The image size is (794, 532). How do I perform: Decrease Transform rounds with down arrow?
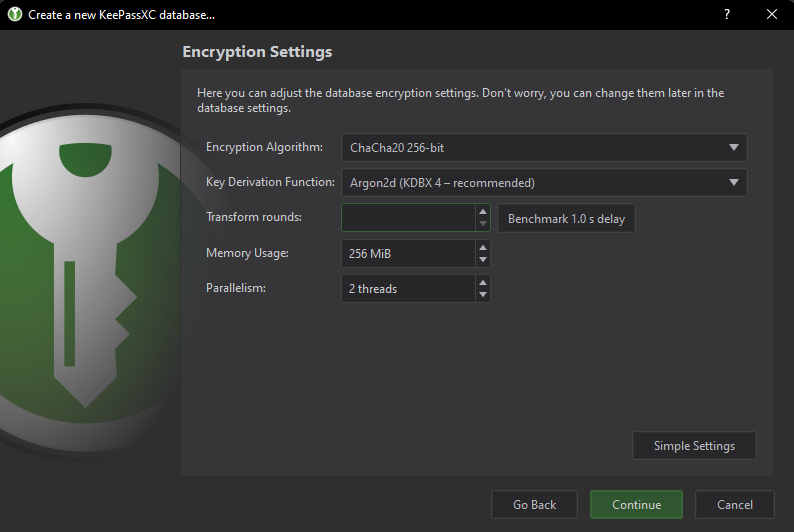click(483, 224)
